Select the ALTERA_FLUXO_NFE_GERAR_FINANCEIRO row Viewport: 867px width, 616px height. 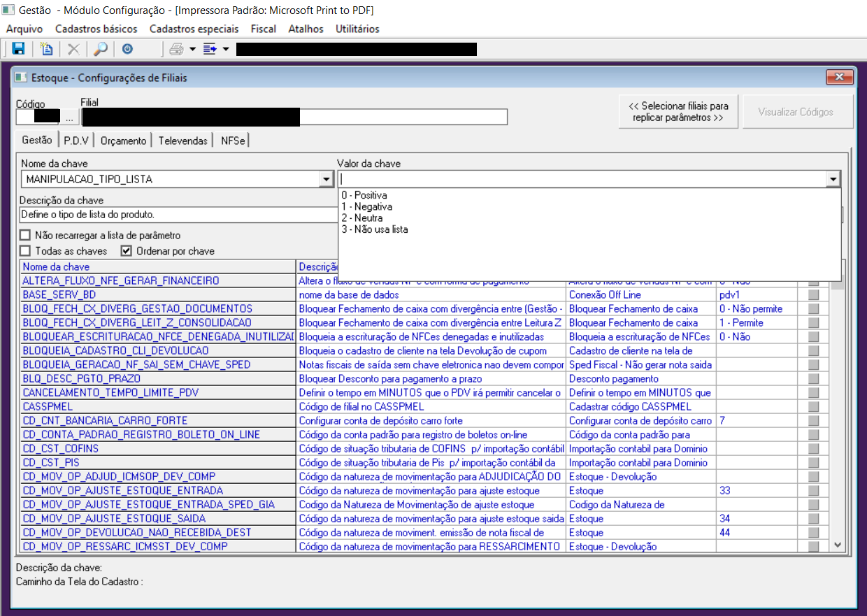[158, 281]
